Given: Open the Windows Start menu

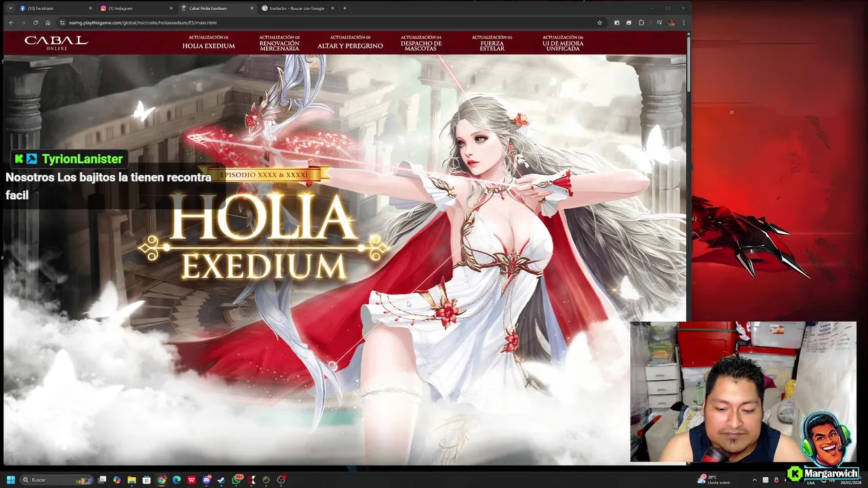Looking at the screenshot, I should [x=11, y=480].
